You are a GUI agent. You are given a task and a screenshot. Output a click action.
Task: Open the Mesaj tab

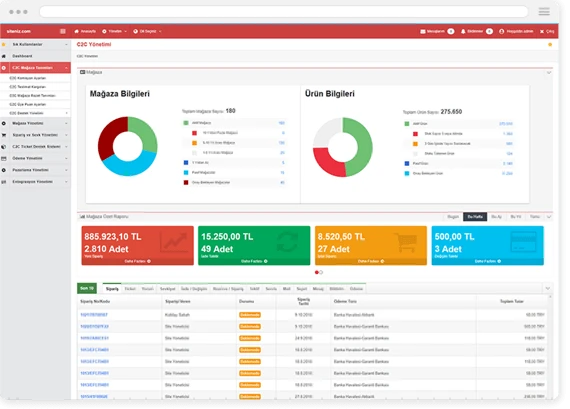pos(318,289)
